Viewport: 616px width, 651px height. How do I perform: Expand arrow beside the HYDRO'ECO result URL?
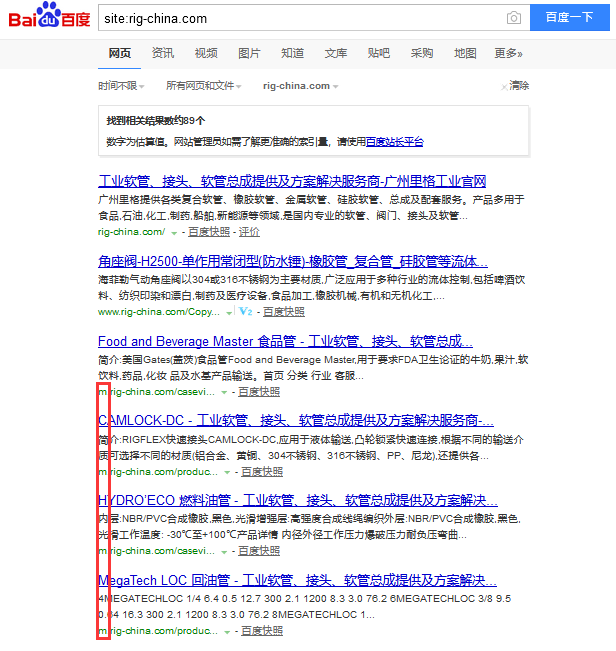tap(224, 552)
